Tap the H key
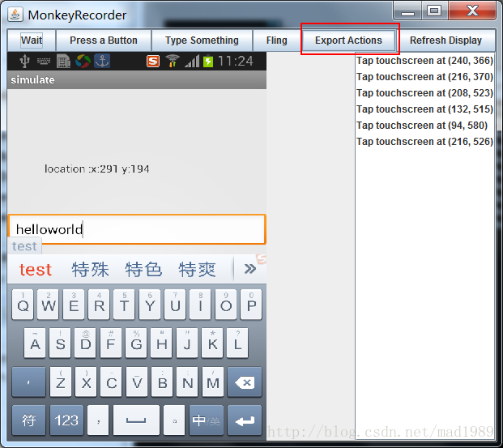Viewport: 503px width, 448px height. tap(161, 343)
